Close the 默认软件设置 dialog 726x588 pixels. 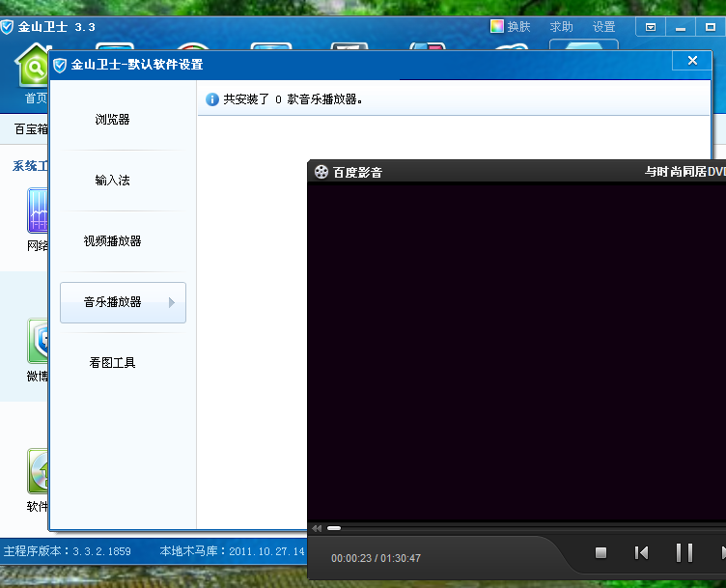(692, 61)
